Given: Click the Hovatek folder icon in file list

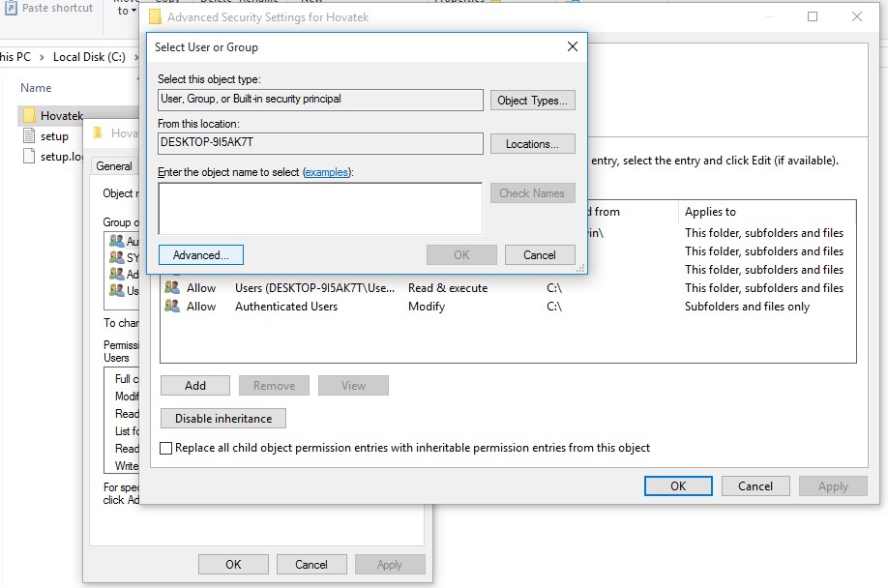Looking at the screenshot, I should tap(29, 116).
